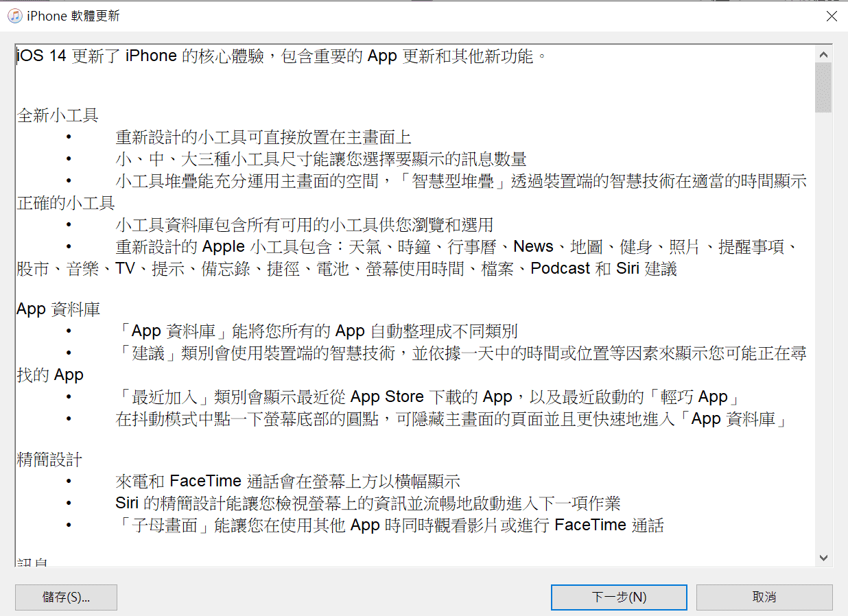
Task: Click the line about 小工具堆疊能充分運用
Action: (461, 181)
